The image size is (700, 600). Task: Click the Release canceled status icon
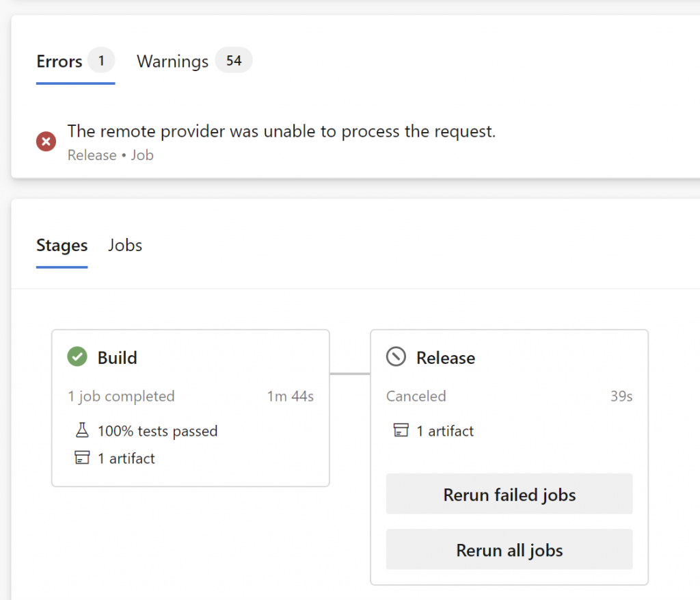pos(396,356)
